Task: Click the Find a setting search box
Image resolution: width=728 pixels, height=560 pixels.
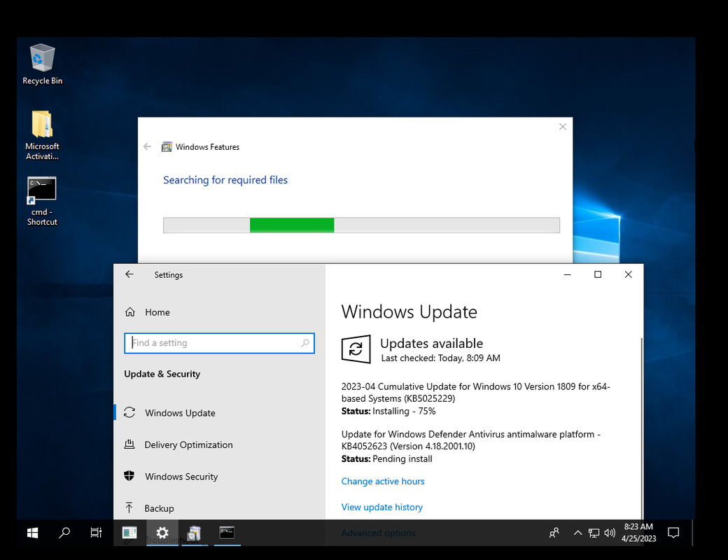Action: click(x=219, y=343)
